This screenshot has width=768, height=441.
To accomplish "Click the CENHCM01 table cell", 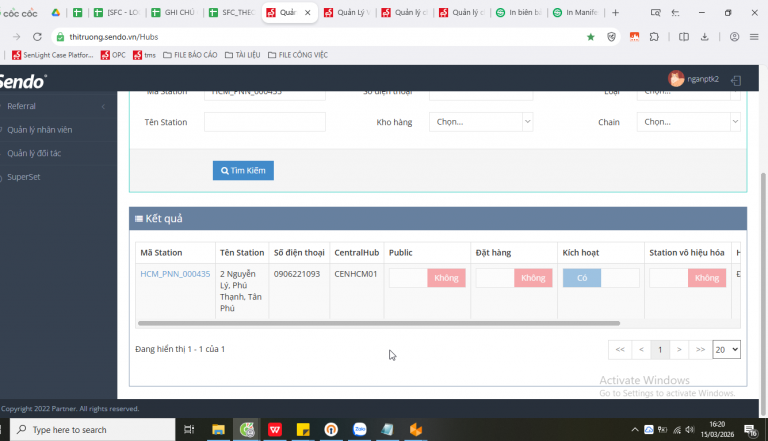I will point(356,274).
